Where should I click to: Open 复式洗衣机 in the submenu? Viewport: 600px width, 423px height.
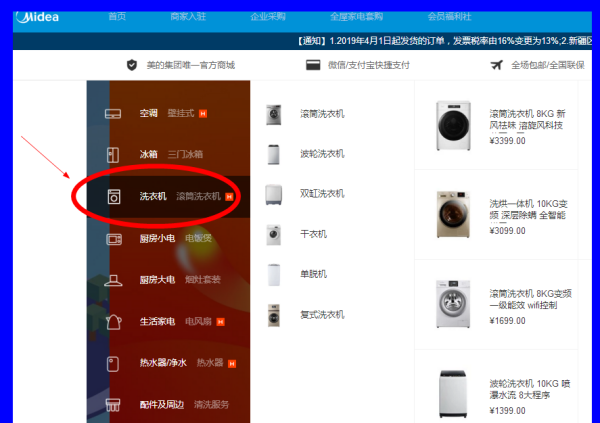point(322,315)
